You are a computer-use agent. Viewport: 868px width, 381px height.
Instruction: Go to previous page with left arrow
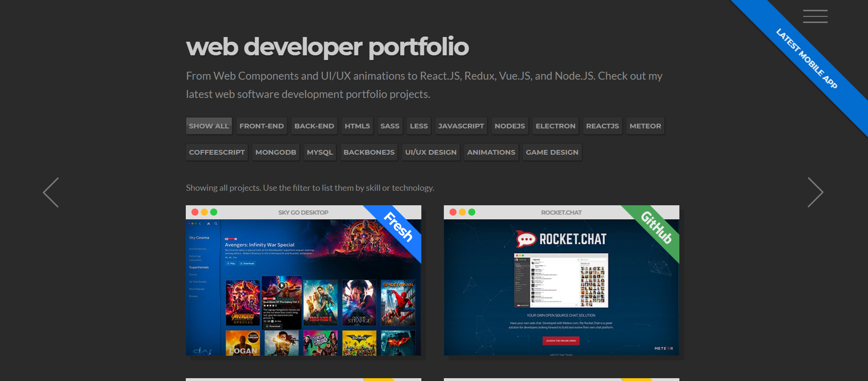point(51,192)
